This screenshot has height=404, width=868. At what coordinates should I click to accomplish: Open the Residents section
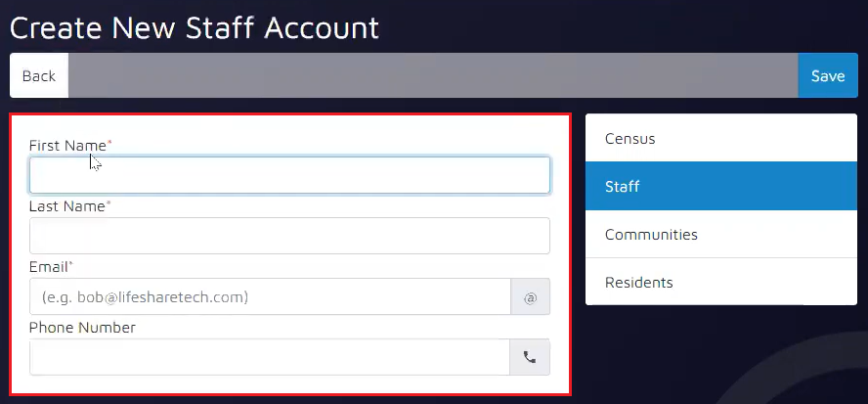[638, 283]
